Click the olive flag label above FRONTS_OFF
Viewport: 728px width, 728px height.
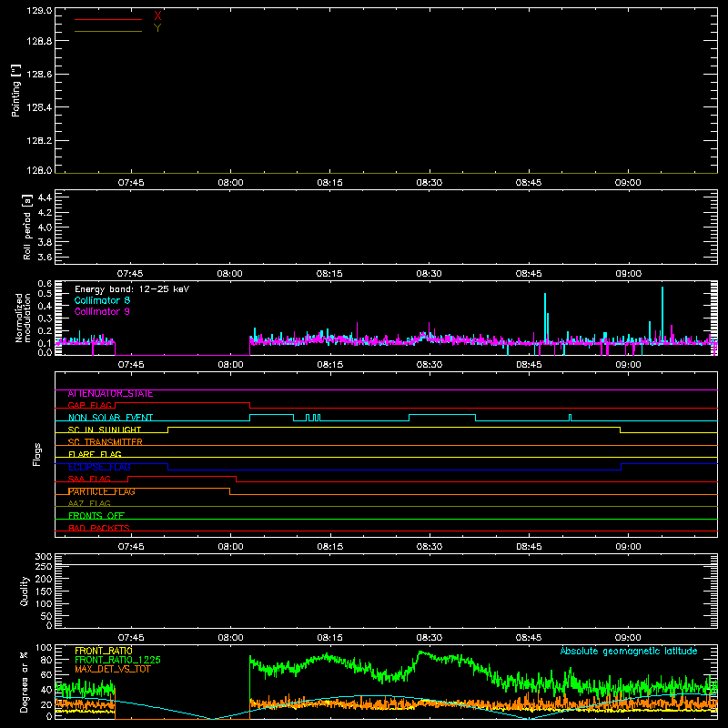point(89,503)
